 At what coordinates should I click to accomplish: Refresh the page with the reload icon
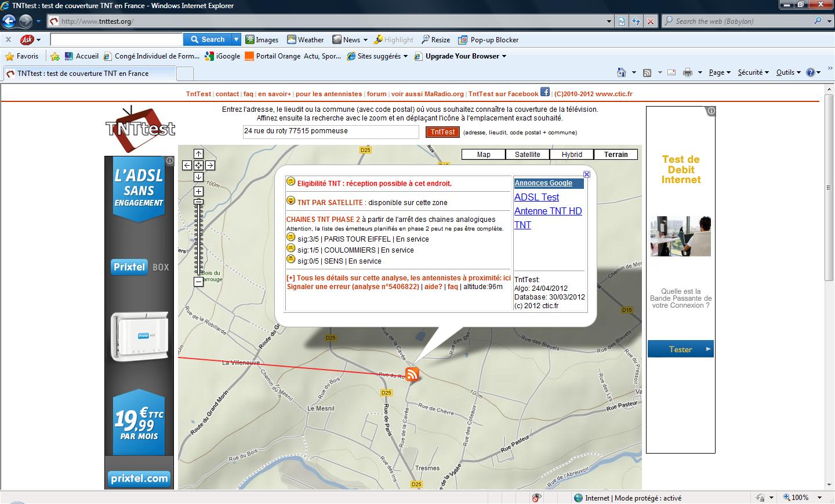tap(636, 21)
